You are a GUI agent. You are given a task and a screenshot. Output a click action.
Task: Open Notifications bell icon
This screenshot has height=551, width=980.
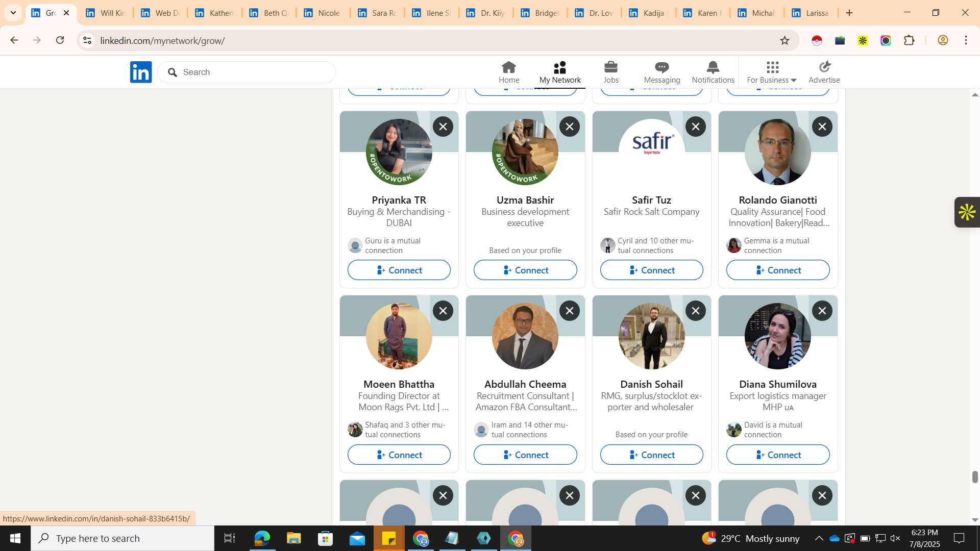[713, 72]
